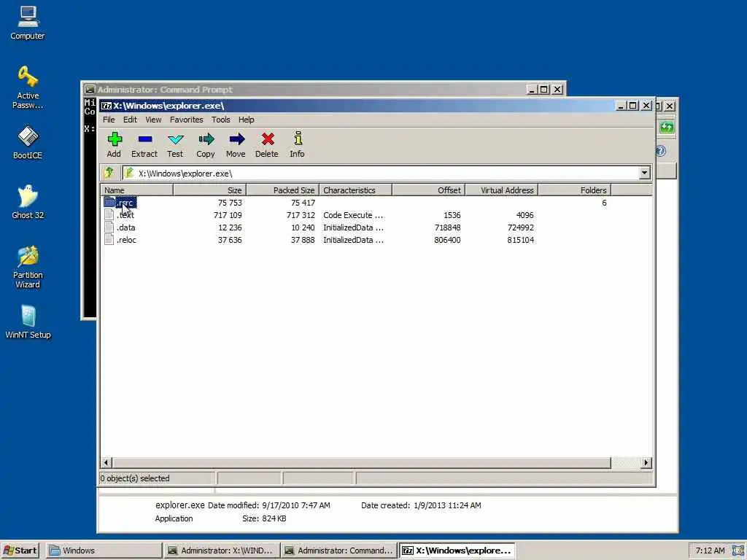
Task: Click size value 717 109
Action: click(x=228, y=215)
